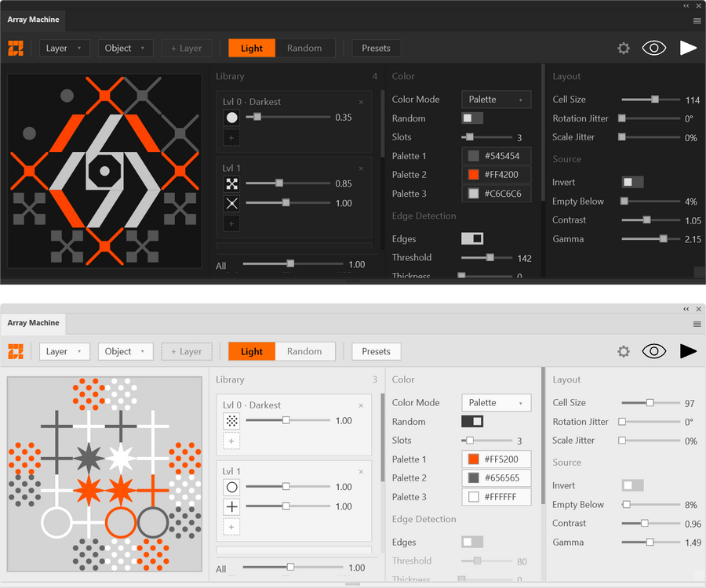Open the panel flyout menu in dark panel
706x588 pixels.
pos(697,20)
